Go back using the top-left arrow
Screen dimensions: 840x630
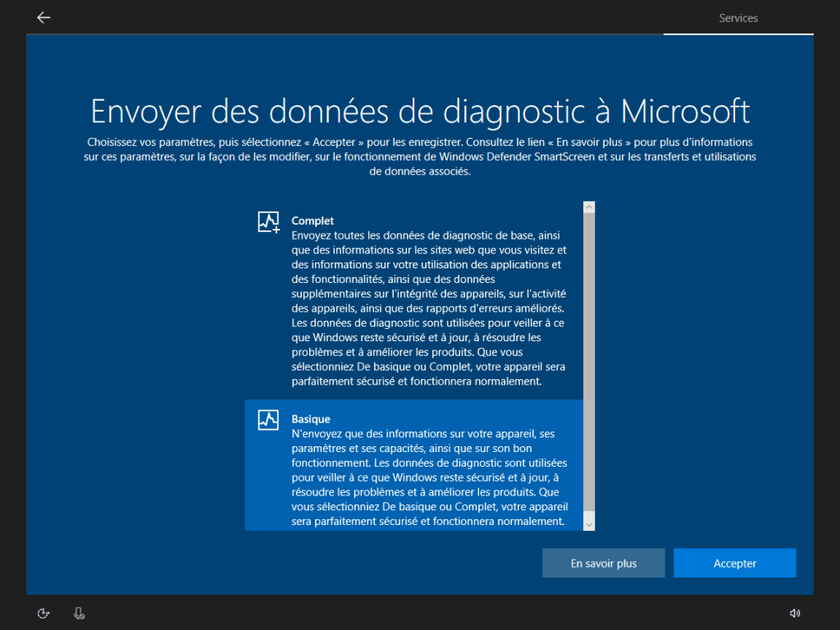click(x=43, y=17)
